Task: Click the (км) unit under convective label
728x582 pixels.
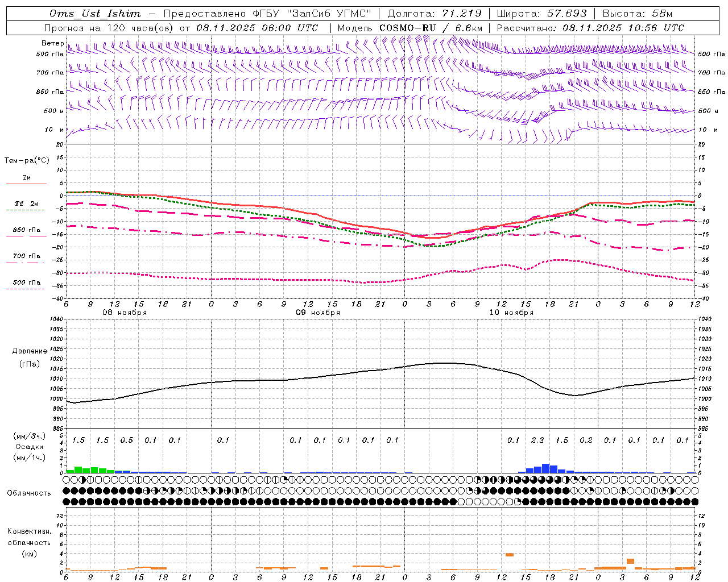Action: (x=29, y=554)
